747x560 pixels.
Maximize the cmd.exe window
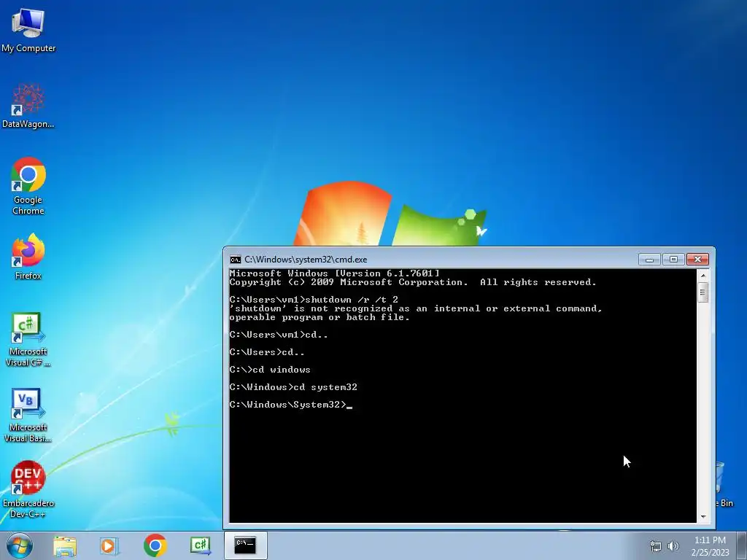click(673, 259)
